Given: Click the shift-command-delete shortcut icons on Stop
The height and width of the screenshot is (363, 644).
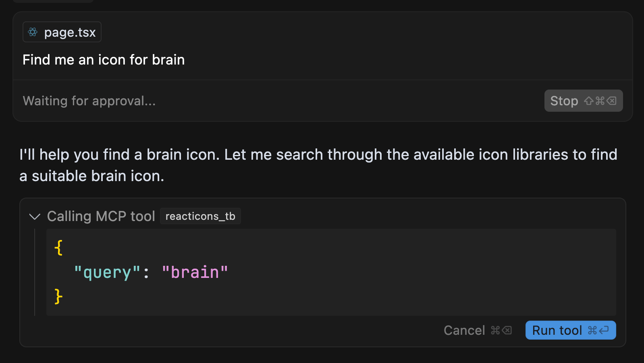Looking at the screenshot, I should point(600,101).
